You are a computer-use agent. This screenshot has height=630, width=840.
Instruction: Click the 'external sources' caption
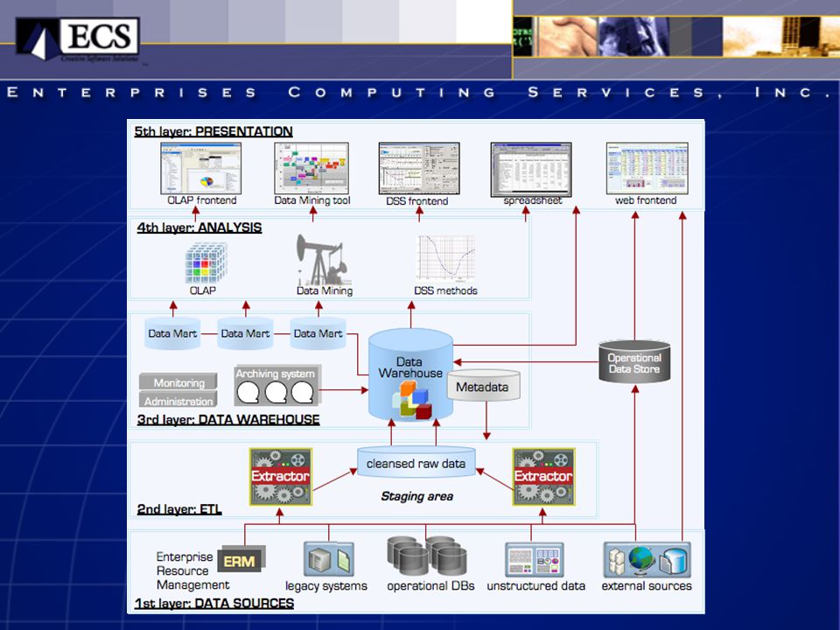click(647, 586)
